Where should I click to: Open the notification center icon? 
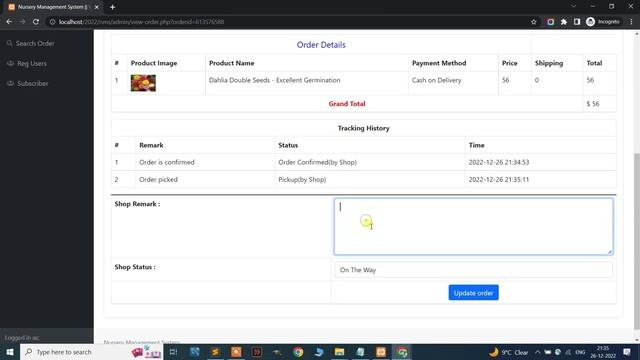pyautogui.click(x=627, y=352)
